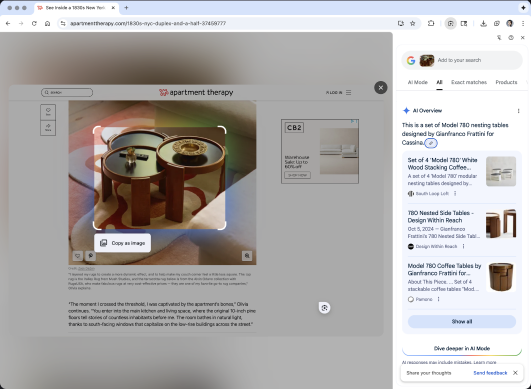Image resolution: width=531 pixels, height=389 pixels.
Task: Open the Pamono result options menu
Action: [439, 299]
